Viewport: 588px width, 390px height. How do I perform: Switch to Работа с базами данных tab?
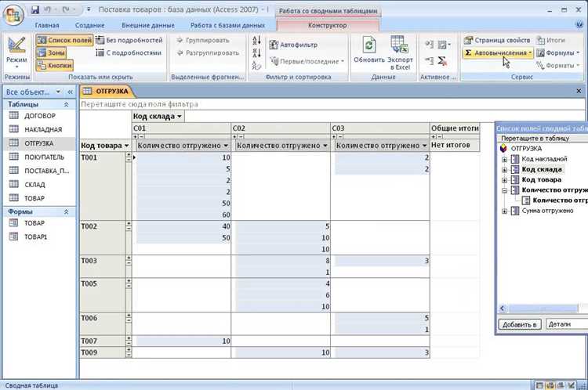(227, 25)
